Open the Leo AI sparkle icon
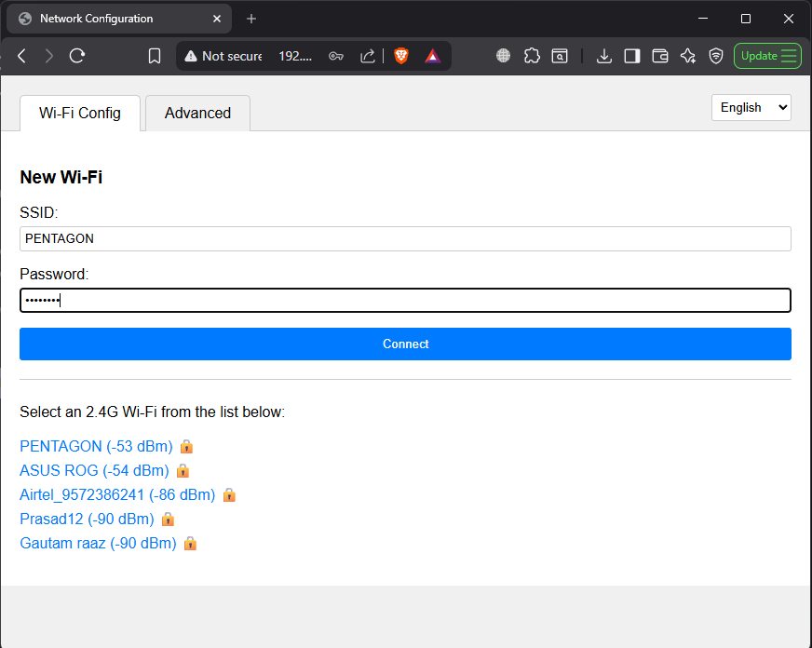 pyautogui.click(x=688, y=56)
